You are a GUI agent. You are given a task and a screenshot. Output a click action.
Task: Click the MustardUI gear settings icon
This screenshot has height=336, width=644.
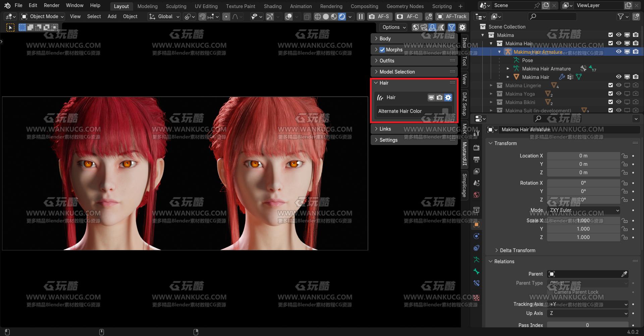(463, 27)
